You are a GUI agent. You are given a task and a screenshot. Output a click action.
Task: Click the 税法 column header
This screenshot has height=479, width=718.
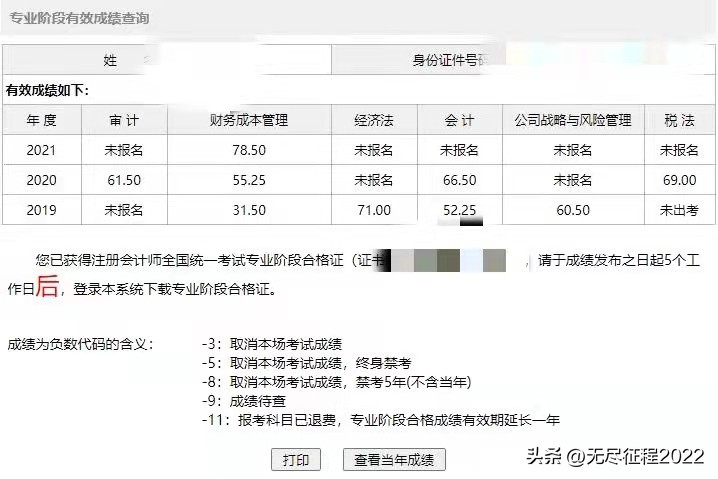coord(679,120)
